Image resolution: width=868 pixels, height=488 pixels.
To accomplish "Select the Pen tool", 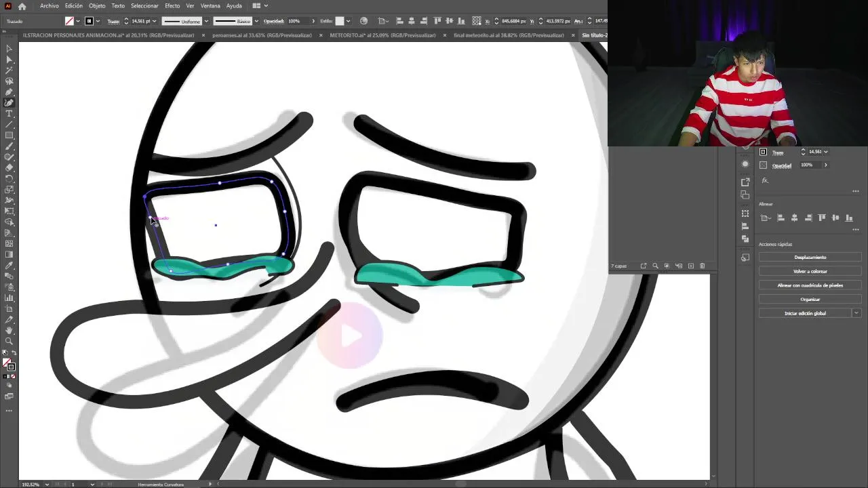I will pos(9,92).
